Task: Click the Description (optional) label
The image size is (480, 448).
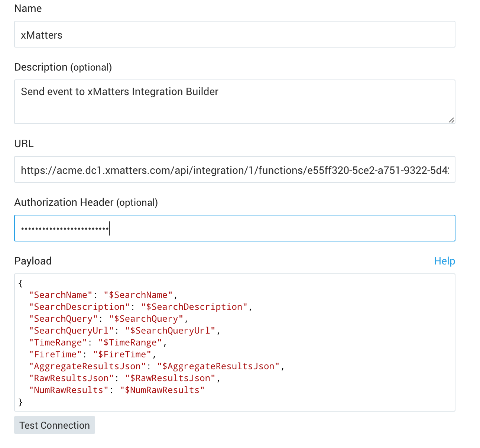Action: coord(63,67)
